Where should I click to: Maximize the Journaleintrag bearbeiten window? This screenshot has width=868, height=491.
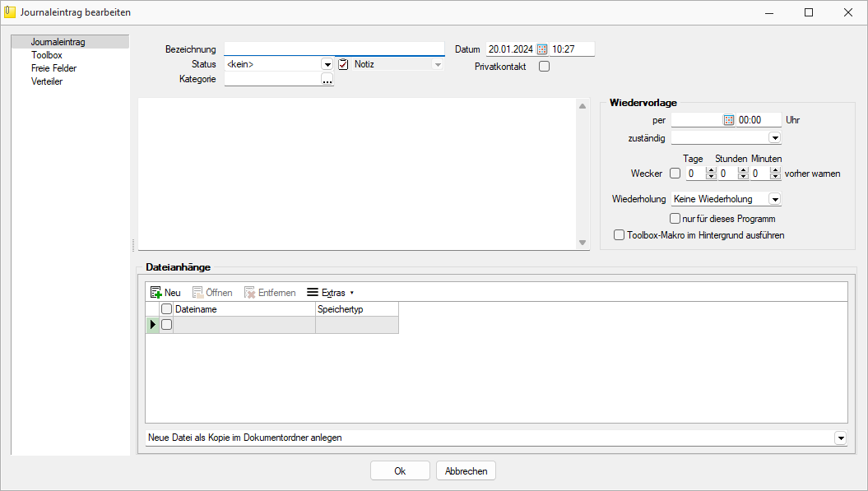[x=809, y=12]
